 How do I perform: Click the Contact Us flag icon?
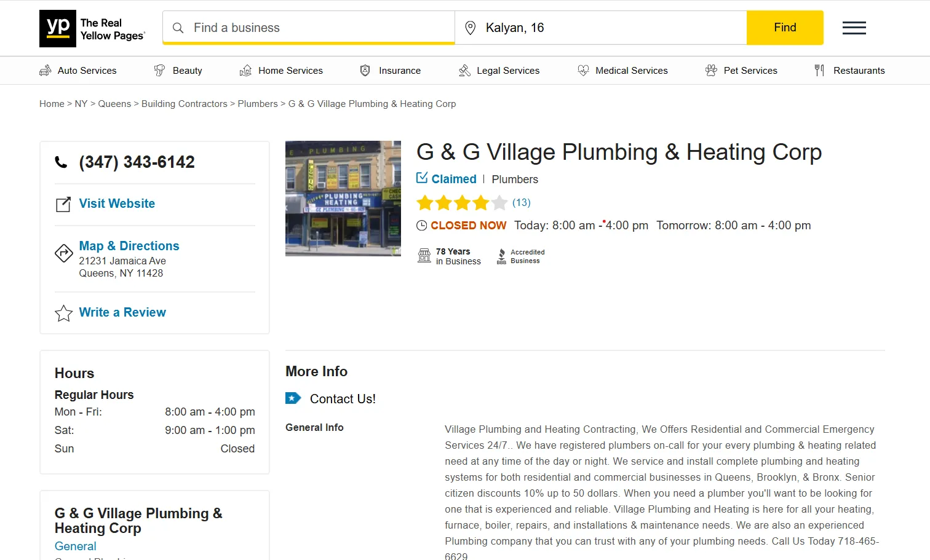click(293, 398)
